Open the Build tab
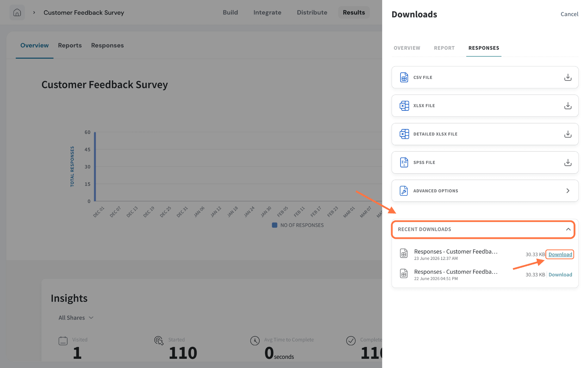Image resolution: width=588 pixels, height=368 pixels. [x=230, y=12]
